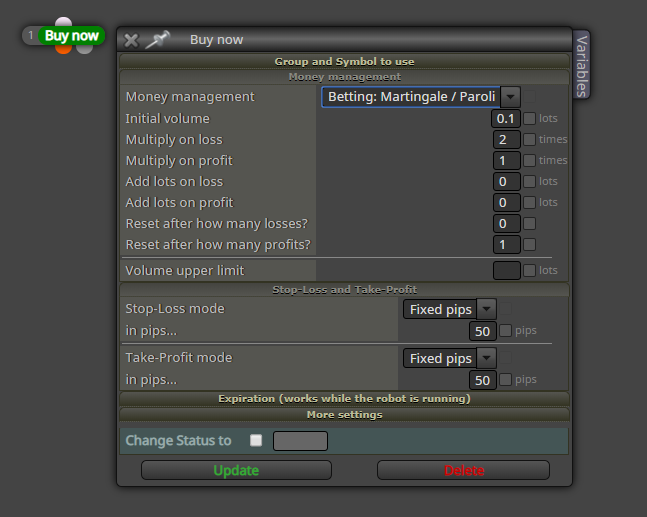647x517 pixels.
Task: Click the Money management row label
Action: pyautogui.click(x=190, y=97)
